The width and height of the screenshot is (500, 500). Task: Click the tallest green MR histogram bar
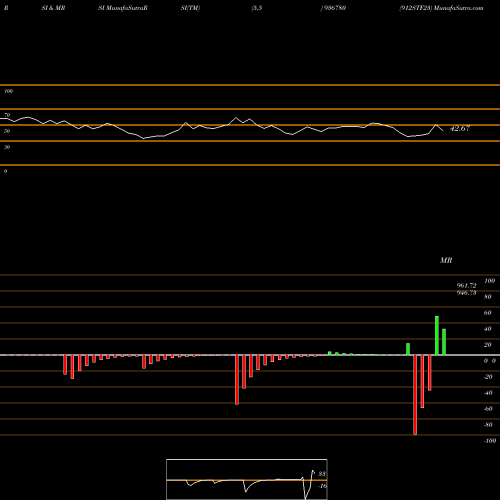coord(437,335)
